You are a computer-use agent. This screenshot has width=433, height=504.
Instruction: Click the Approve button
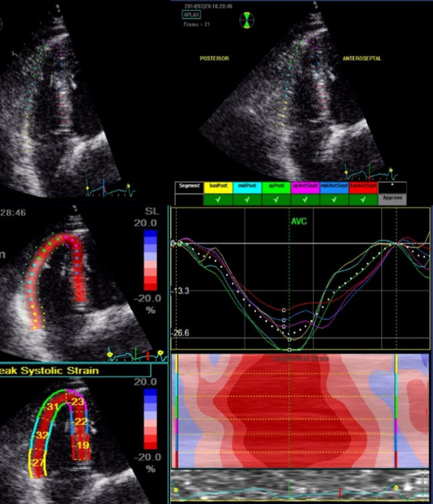[392, 199]
